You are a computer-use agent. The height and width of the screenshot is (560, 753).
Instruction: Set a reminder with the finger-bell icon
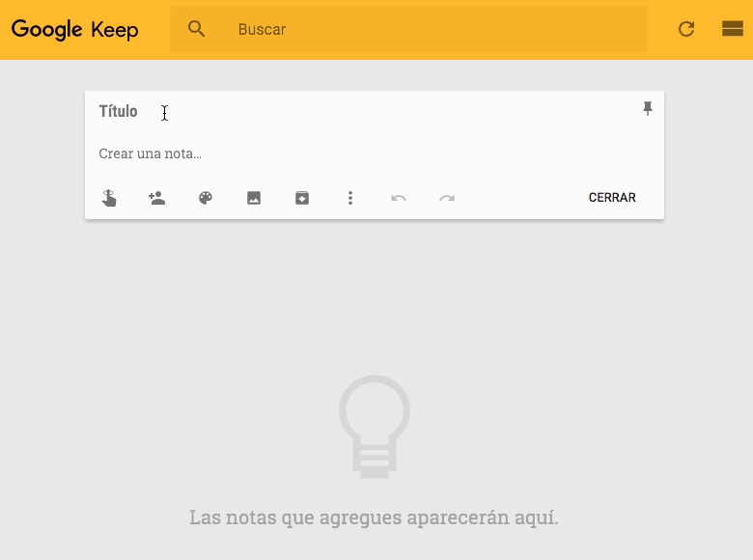(x=109, y=198)
